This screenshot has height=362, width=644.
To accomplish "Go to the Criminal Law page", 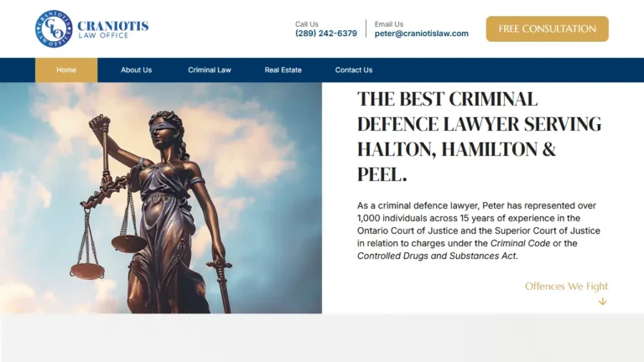I will 210,70.
